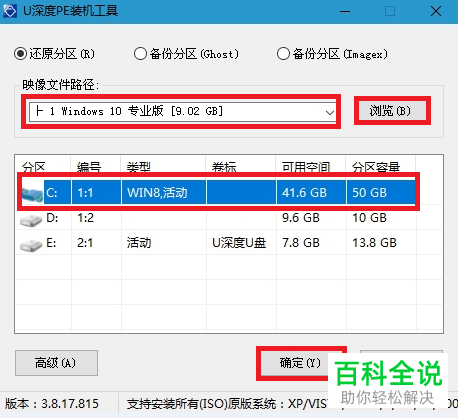Click the U深度 app logo icon

click(x=9, y=11)
